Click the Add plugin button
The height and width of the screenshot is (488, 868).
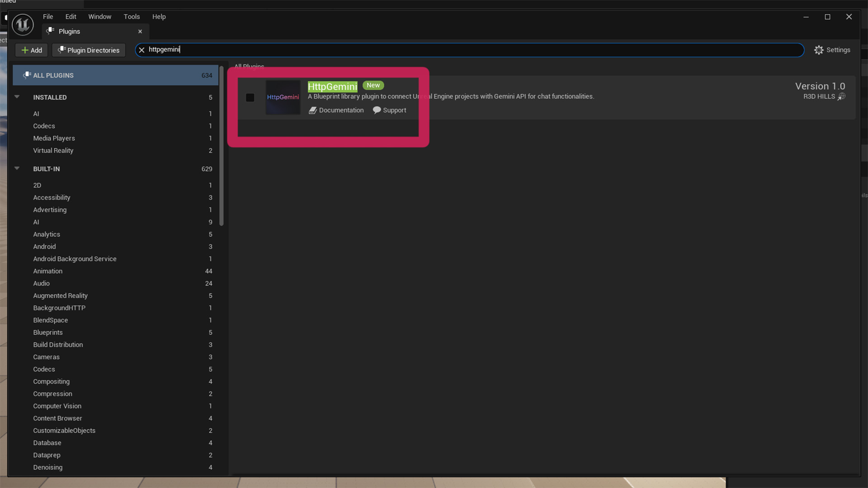[32, 50]
